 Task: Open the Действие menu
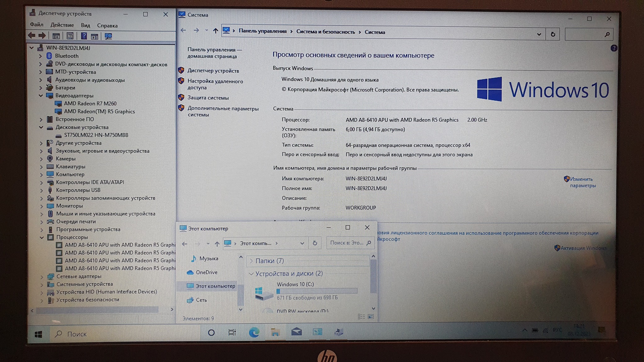[62, 25]
